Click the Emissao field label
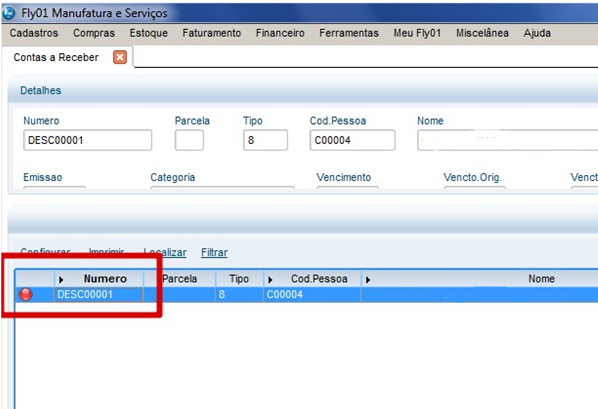 [43, 177]
